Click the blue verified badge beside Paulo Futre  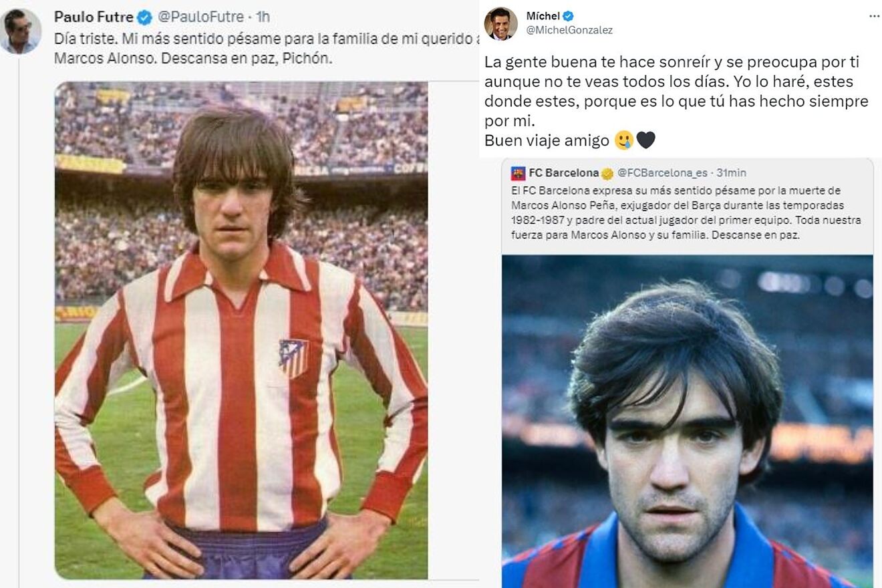coord(145,17)
